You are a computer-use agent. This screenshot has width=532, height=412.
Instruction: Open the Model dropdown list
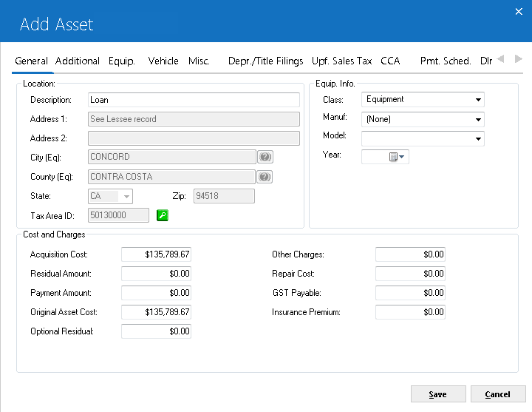[478, 138]
